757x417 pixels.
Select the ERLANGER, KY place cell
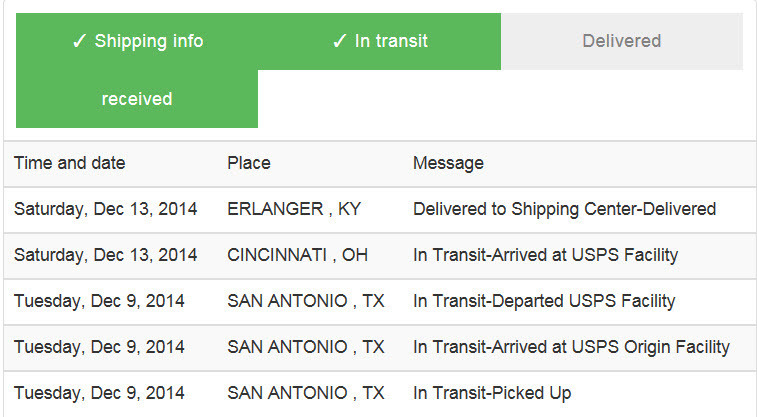coord(294,209)
